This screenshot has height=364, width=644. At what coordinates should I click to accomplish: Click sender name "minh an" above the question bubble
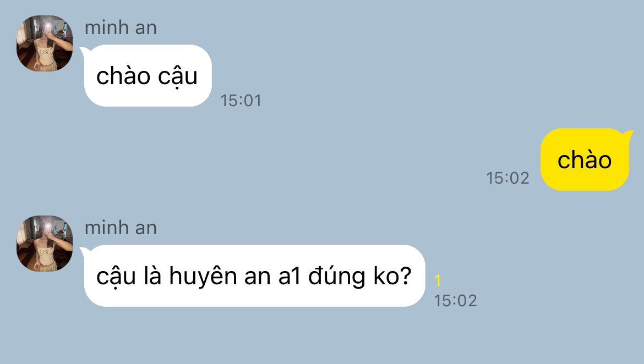tap(121, 228)
